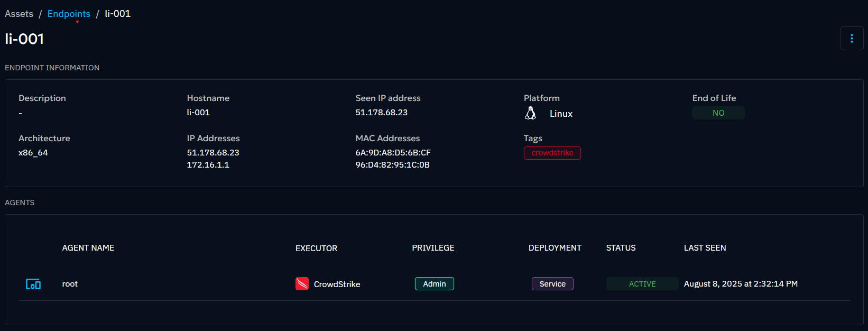Select the root agent name
Screen dimensions: 868x331
[x=70, y=284]
